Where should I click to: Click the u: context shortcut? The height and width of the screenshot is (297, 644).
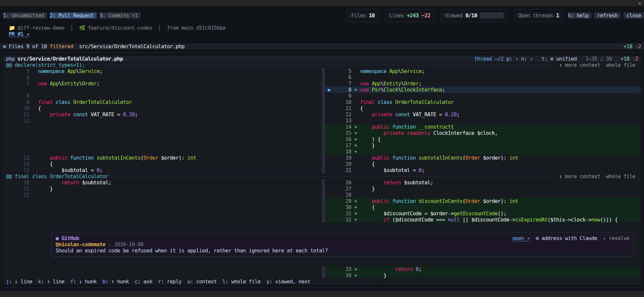pyautogui.click(x=202, y=282)
